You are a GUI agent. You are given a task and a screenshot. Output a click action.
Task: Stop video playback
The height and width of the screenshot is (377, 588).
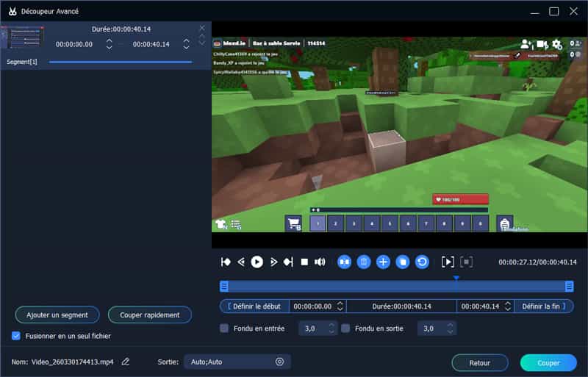pos(304,262)
